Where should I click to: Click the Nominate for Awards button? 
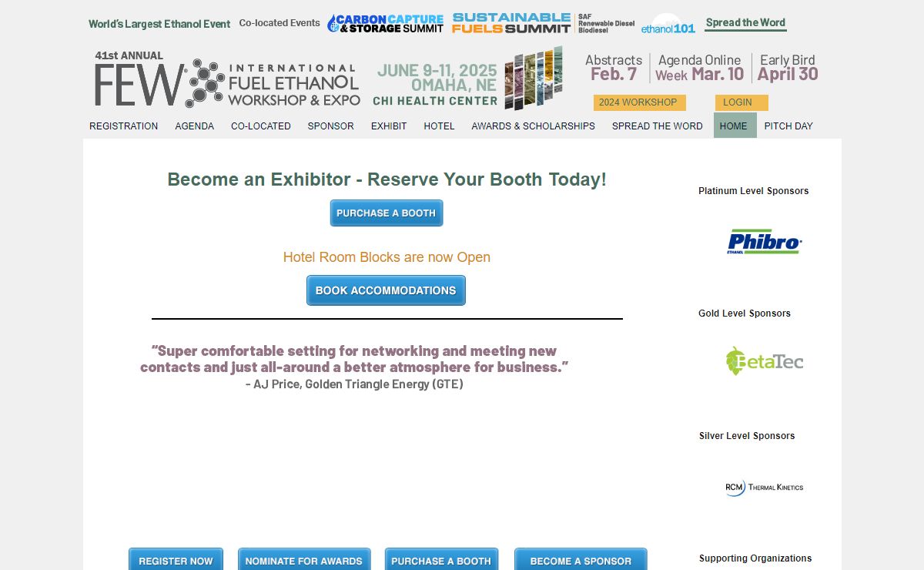(304, 560)
